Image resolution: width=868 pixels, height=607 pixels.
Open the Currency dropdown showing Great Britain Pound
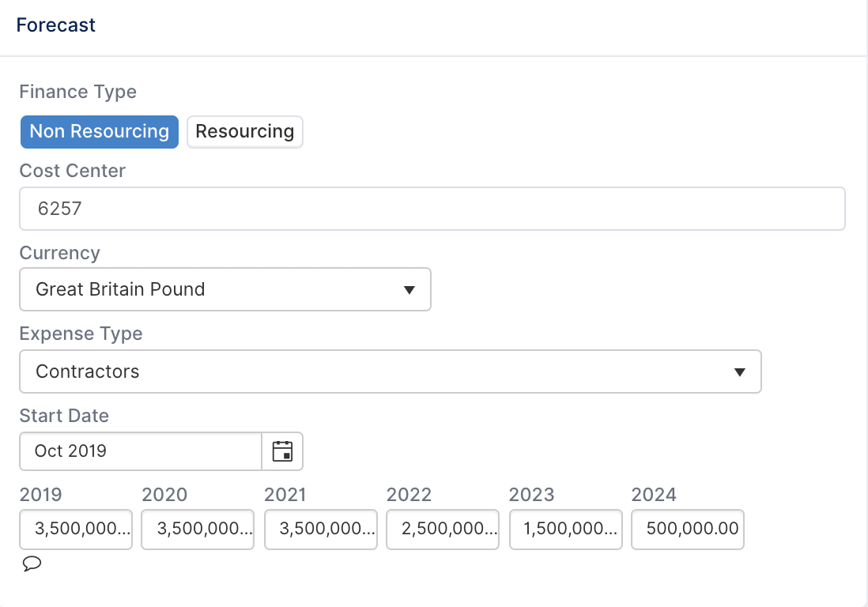[x=225, y=289]
